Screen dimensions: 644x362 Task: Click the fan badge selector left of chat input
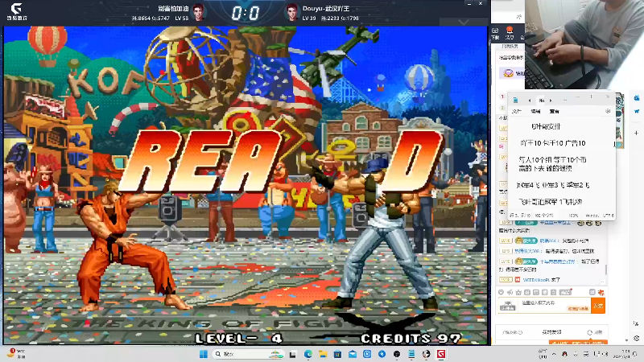tap(508, 306)
